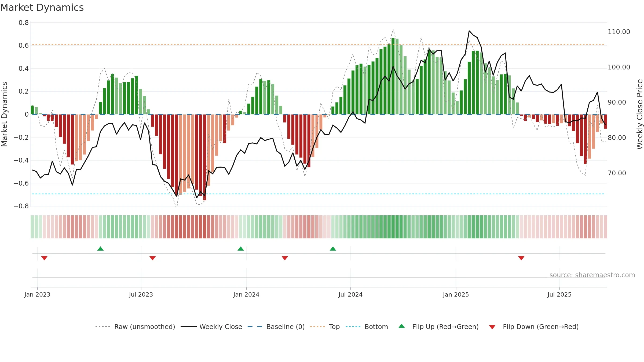The height and width of the screenshot is (362, 644).
Task: Click the source: sharemaestro.com text
Action: coord(592,275)
